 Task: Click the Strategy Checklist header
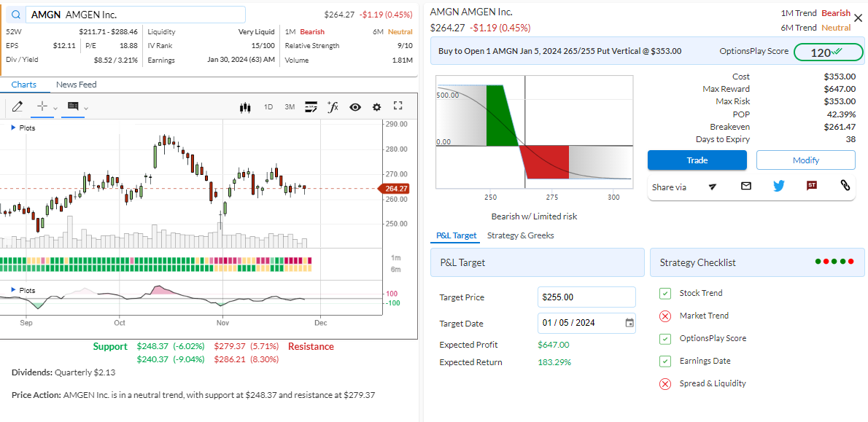(x=756, y=262)
